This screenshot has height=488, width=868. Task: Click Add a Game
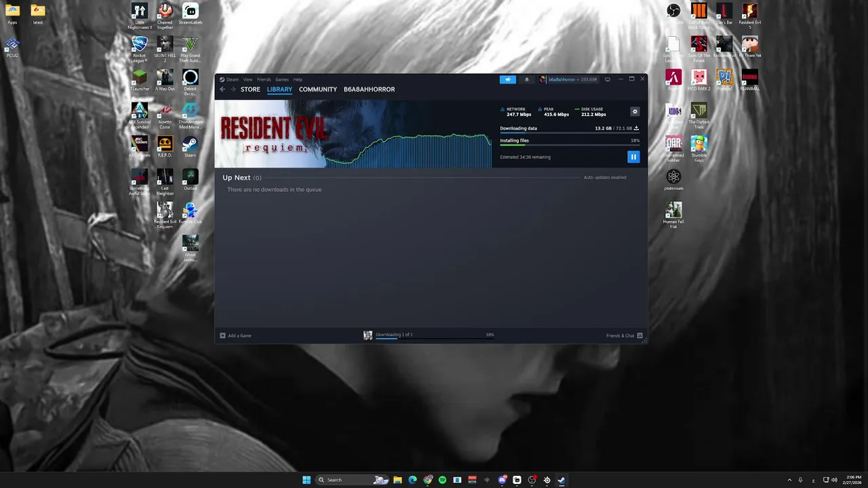pos(236,335)
